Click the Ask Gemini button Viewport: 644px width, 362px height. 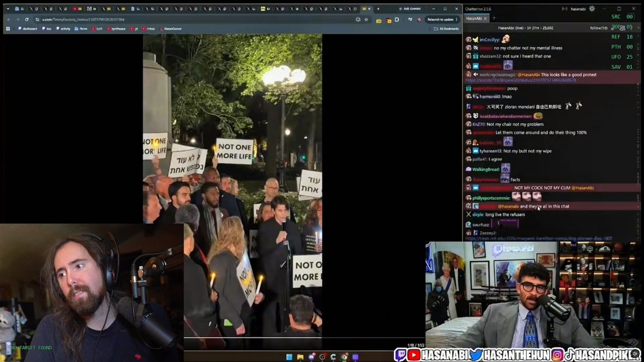point(411,9)
